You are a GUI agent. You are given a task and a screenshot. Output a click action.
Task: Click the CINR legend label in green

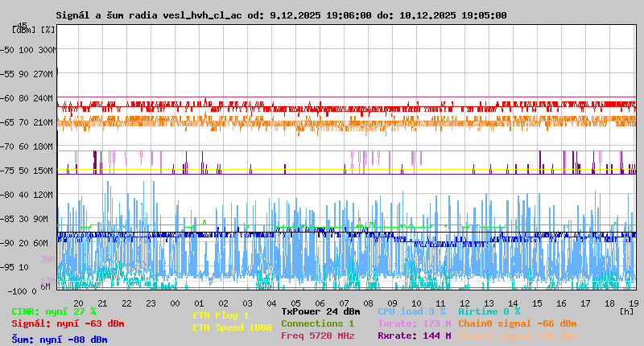(54, 311)
